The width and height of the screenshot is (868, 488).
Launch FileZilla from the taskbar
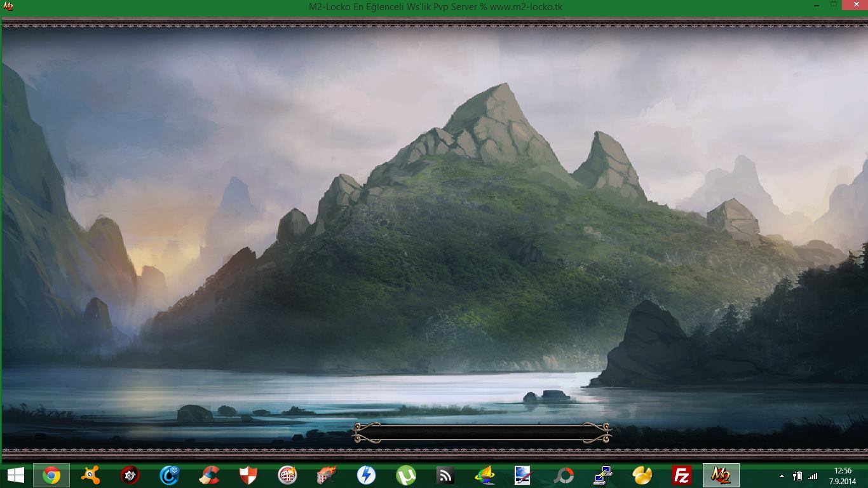[x=681, y=475]
